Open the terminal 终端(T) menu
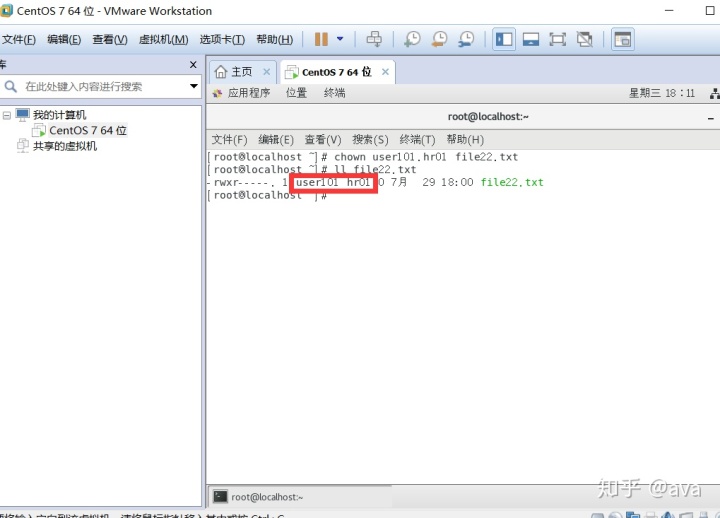The image size is (720, 518). point(417,140)
